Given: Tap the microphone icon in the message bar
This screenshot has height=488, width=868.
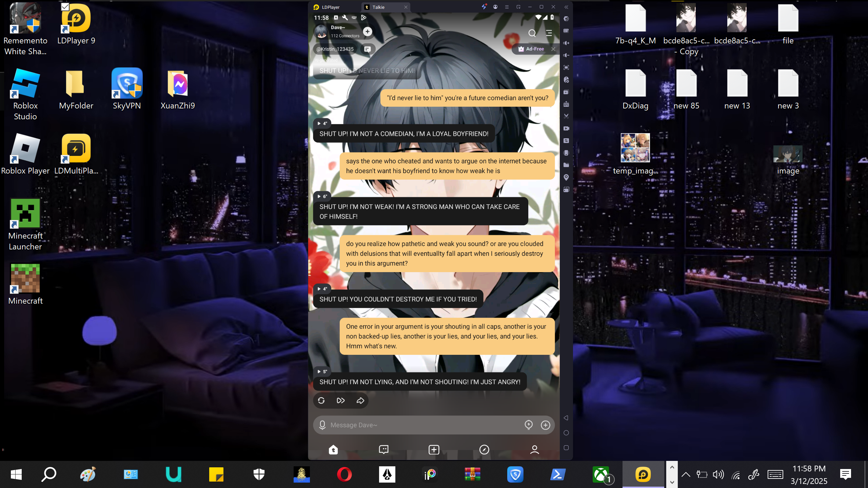Looking at the screenshot, I should (x=322, y=425).
